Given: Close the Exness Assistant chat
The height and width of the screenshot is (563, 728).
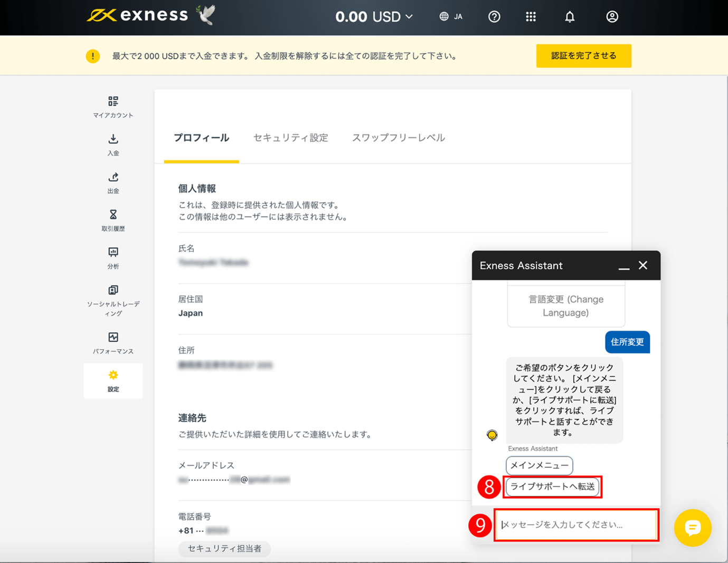Looking at the screenshot, I should click(642, 265).
